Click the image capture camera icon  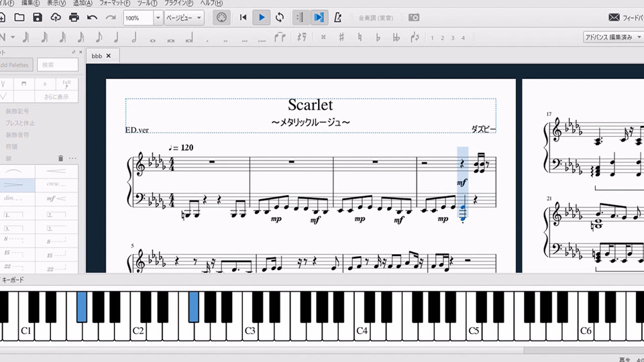[415, 17]
